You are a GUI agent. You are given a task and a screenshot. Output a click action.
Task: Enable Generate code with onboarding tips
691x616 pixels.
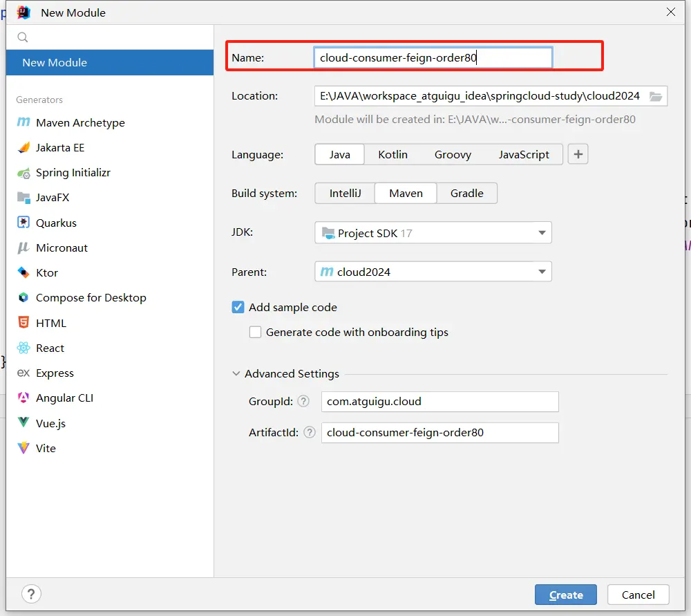(256, 333)
